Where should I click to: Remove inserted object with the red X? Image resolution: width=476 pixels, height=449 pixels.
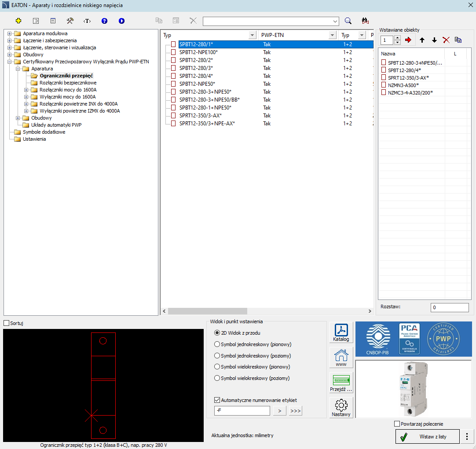pos(446,40)
